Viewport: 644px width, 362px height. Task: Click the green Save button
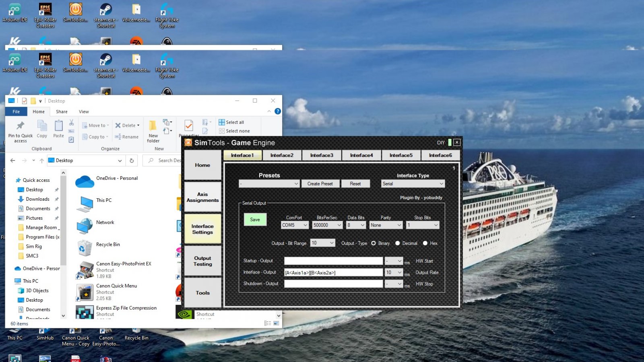point(255,220)
